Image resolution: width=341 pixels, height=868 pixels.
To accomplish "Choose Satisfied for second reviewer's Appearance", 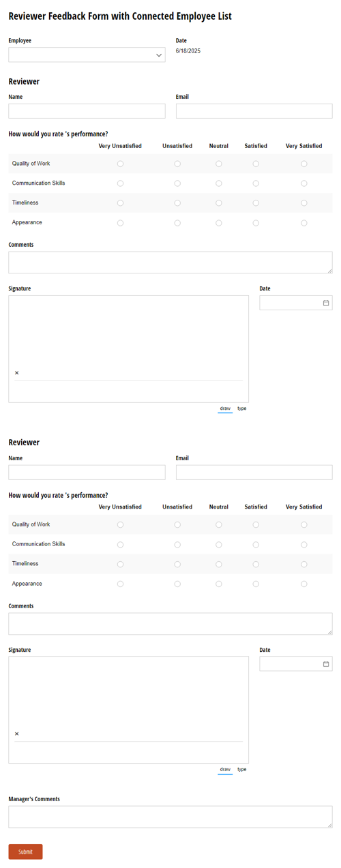I will click(x=256, y=584).
